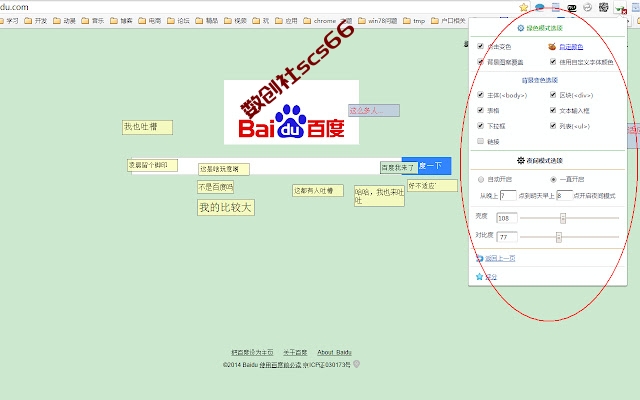Toggle the 使用自定义字体颜色 checkbox
Screen dimensions: 640x400
[553, 62]
